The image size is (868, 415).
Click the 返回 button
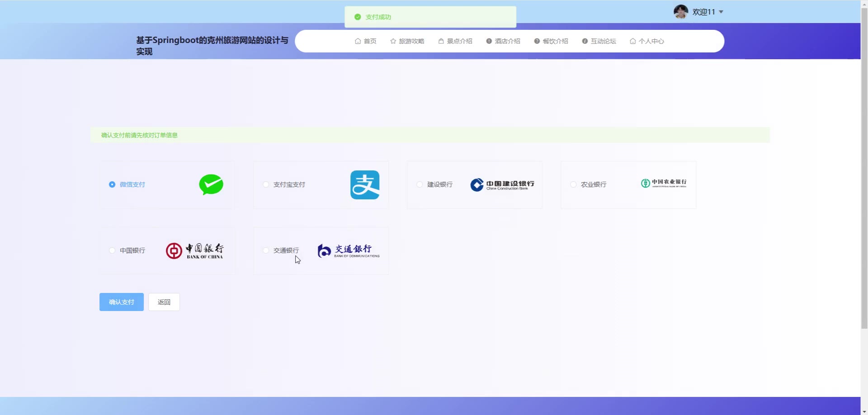(x=164, y=302)
